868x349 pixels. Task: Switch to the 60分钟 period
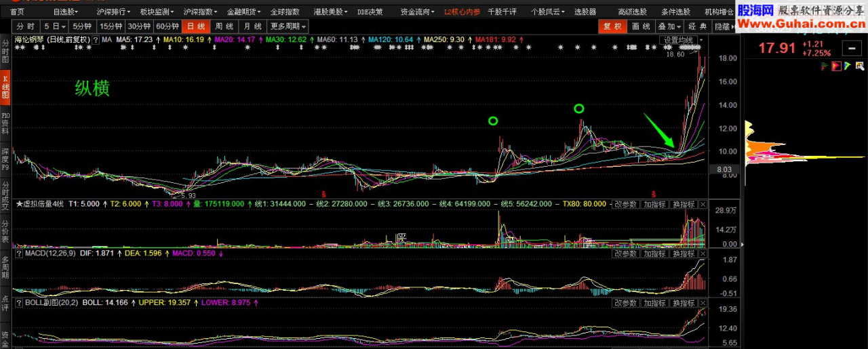[x=167, y=26]
